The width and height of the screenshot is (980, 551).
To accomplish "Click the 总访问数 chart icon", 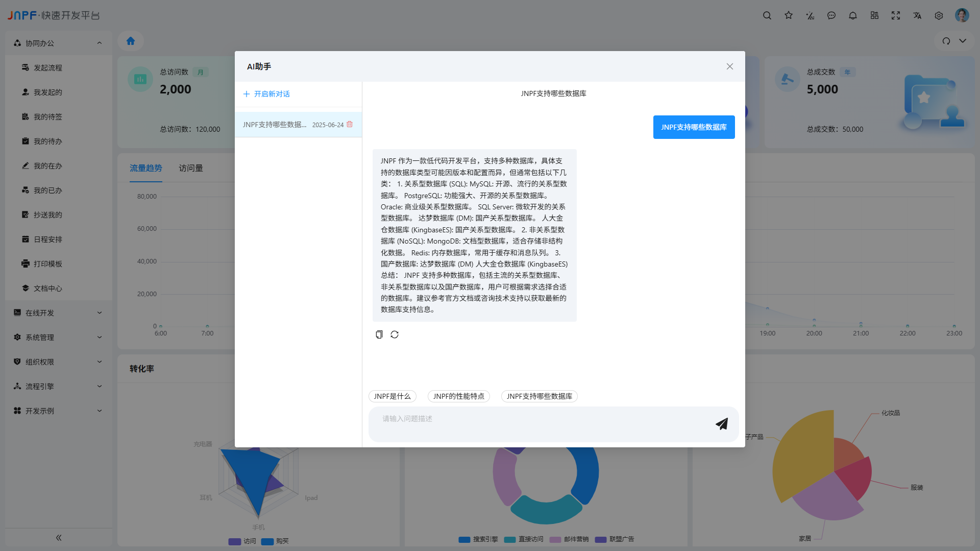I will tap(140, 79).
